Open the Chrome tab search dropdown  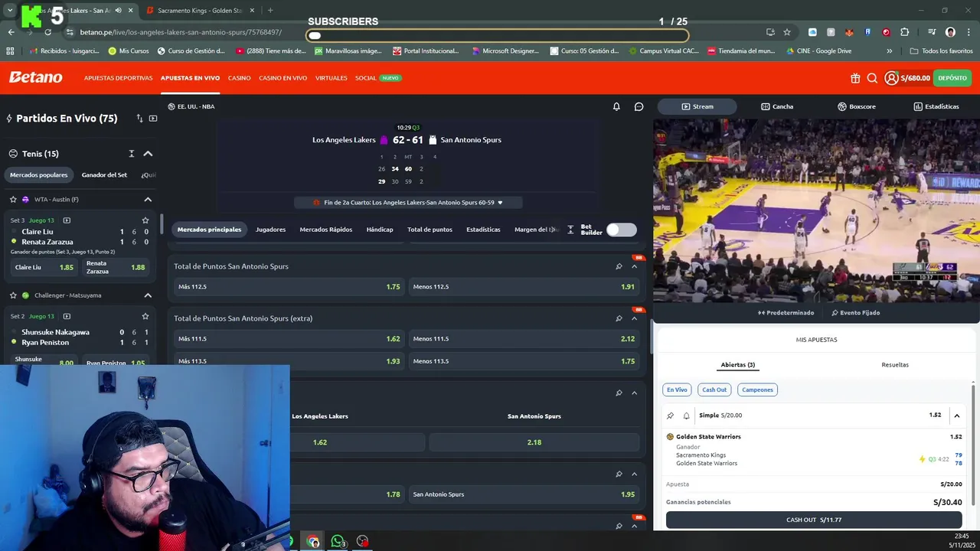pyautogui.click(x=10, y=11)
